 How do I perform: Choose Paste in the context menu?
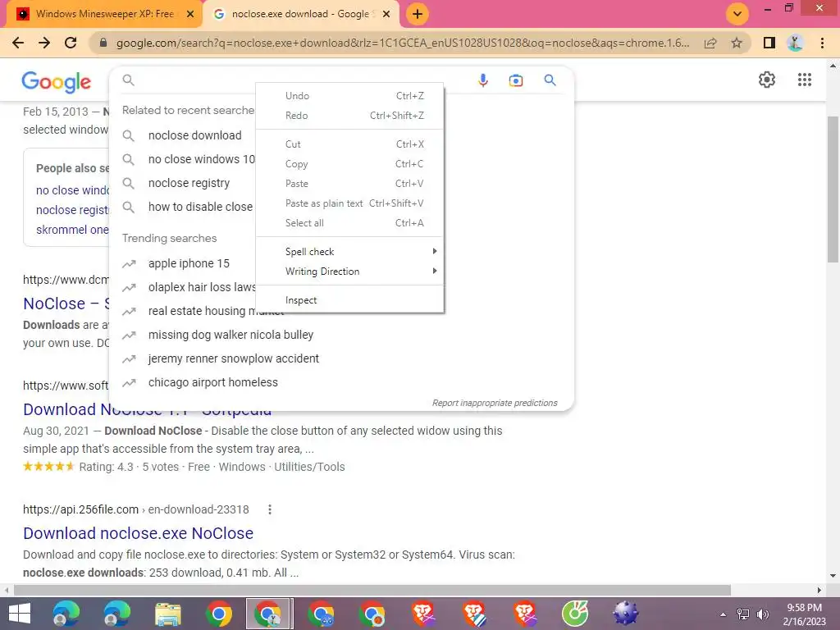click(349, 184)
